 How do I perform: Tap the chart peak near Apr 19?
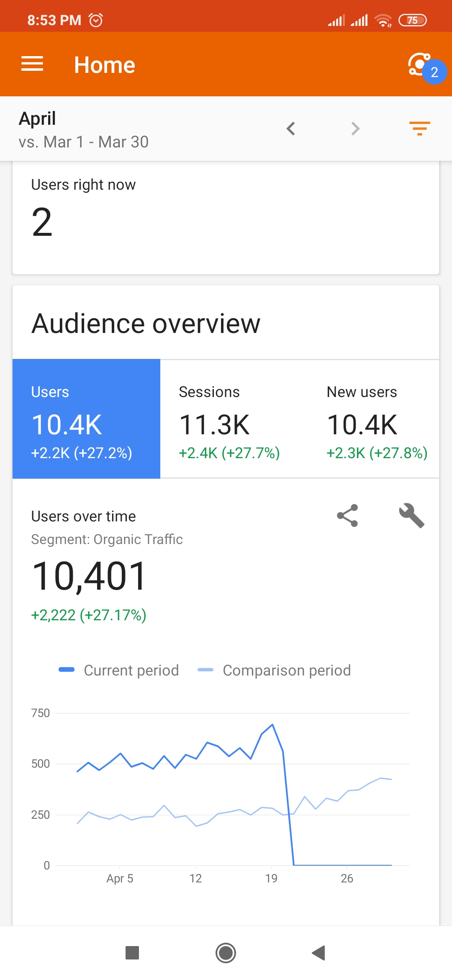pos(272,725)
